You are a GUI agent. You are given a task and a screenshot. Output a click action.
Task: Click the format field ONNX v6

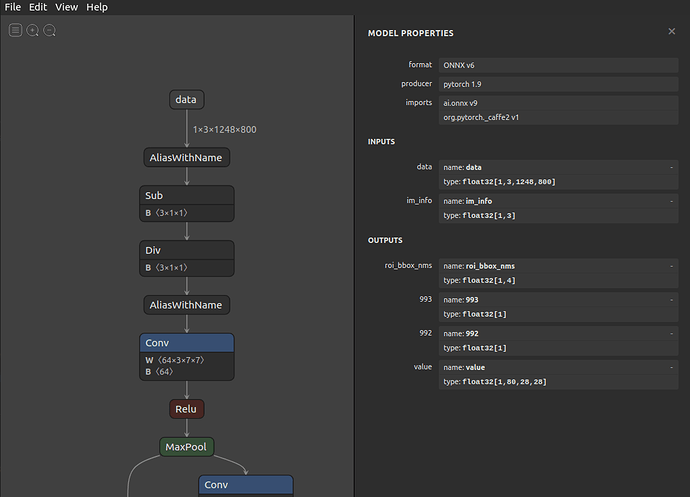[558, 65]
